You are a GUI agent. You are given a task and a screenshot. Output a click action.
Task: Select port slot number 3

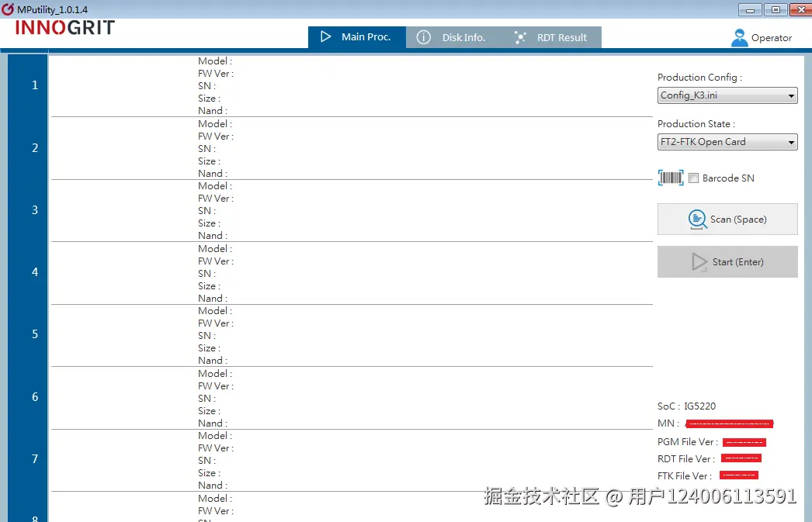point(34,209)
